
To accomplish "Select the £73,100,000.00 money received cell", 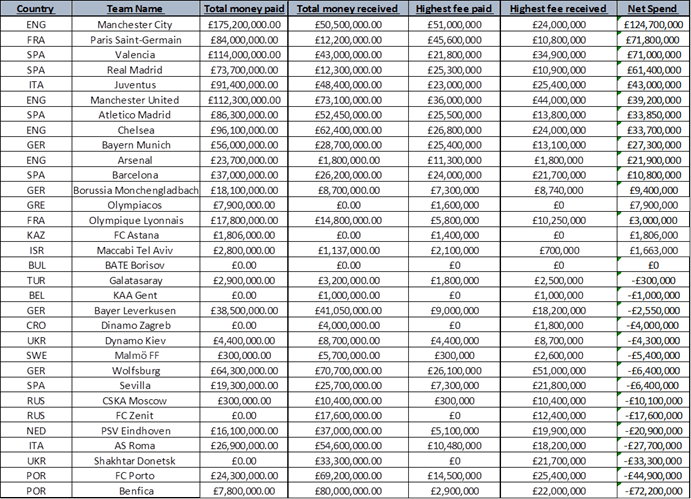I will [348, 100].
